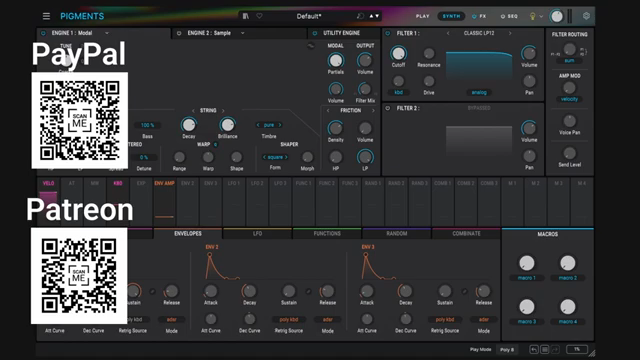The image size is (640, 360).
Task: Open the MACROS panel tab
Action: (547, 234)
